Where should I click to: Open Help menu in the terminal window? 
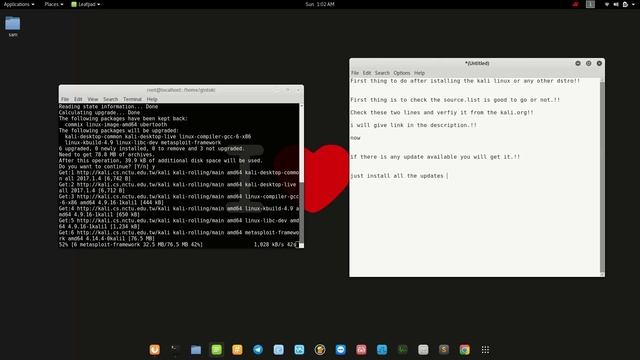tap(152, 99)
